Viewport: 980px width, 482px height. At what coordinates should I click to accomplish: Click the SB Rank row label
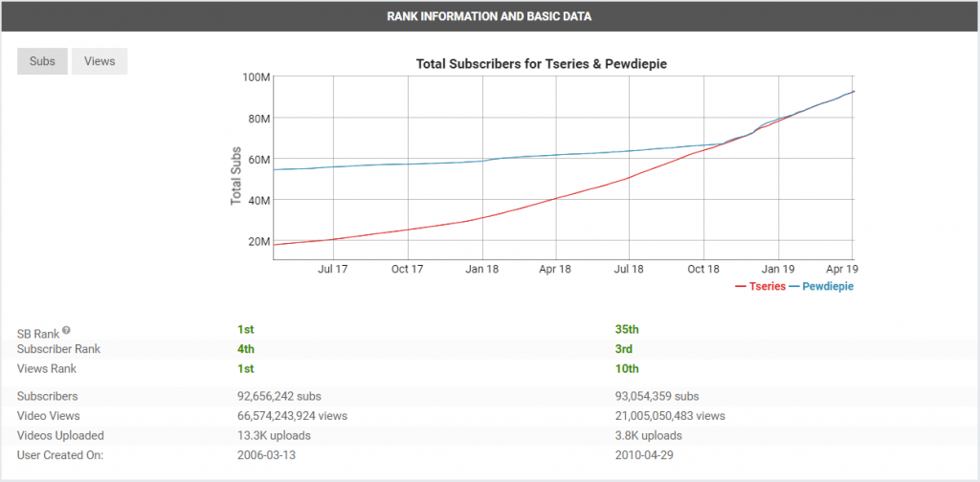pyautogui.click(x=38, y=334)
